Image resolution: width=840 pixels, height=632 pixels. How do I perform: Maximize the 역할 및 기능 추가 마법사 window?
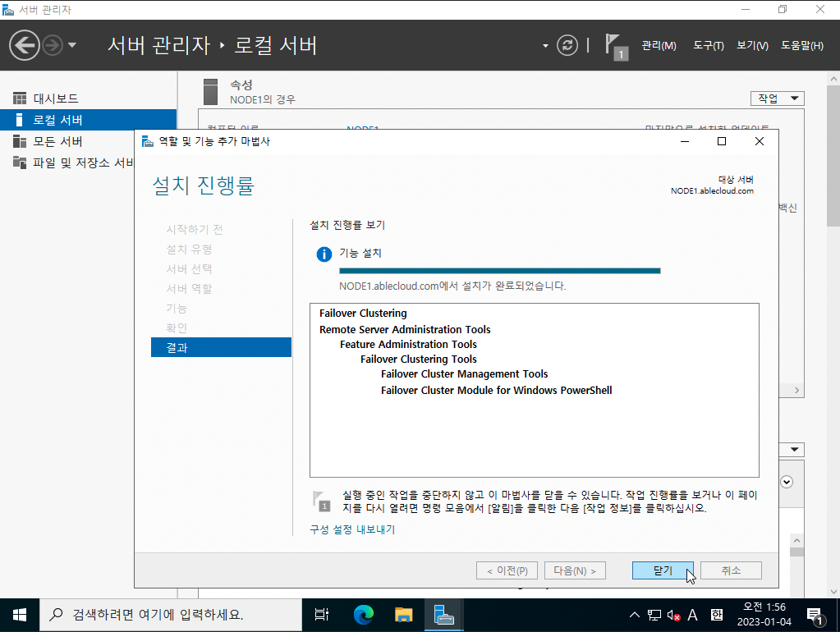[722, 141]
